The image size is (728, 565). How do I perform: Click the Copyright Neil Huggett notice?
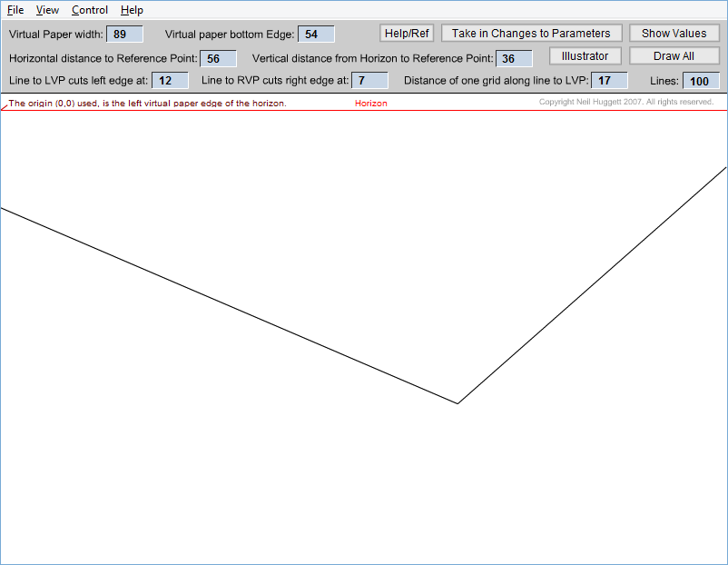point(626,102)
